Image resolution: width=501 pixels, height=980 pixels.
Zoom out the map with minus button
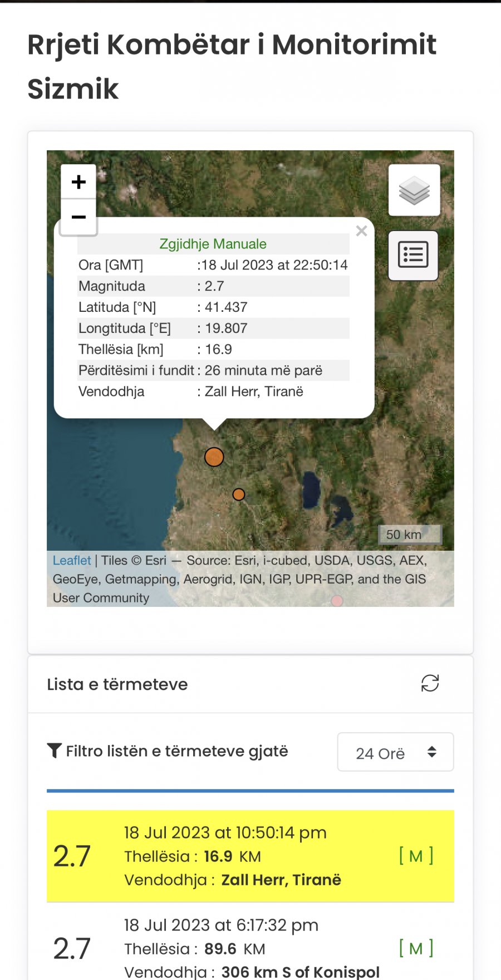78,217
